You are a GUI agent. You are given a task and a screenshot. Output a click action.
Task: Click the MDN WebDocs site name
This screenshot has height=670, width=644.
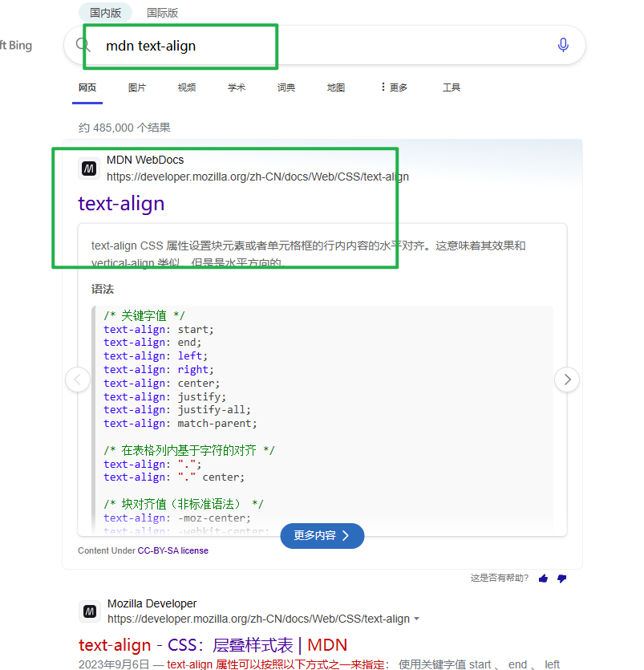click(145, 160)
